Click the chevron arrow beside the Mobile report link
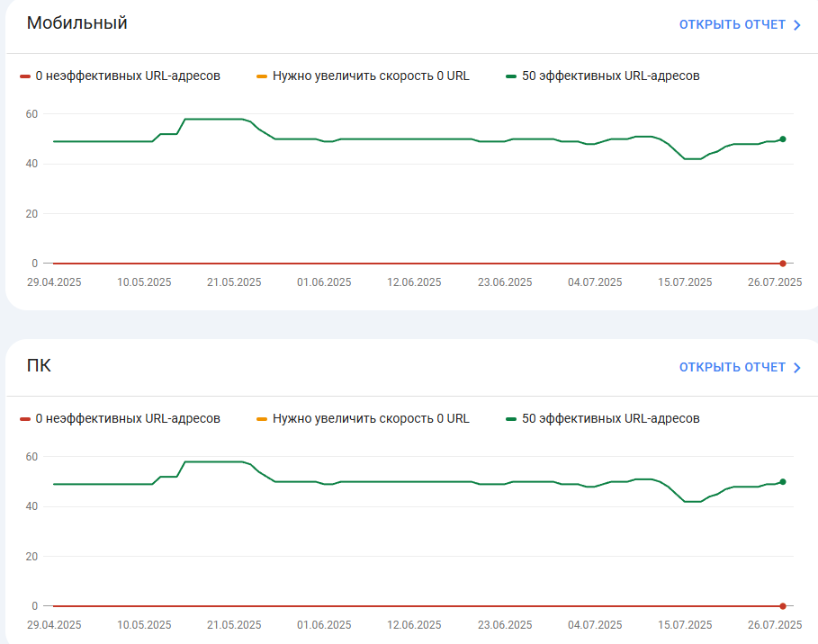818x644 pixels. (797, 25)
